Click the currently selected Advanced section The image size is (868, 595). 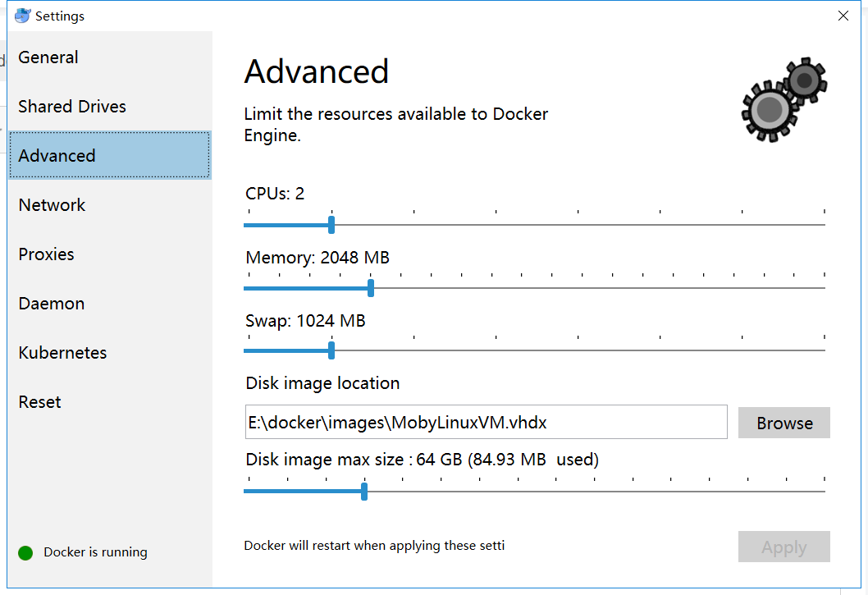click(x=57, y=155)
